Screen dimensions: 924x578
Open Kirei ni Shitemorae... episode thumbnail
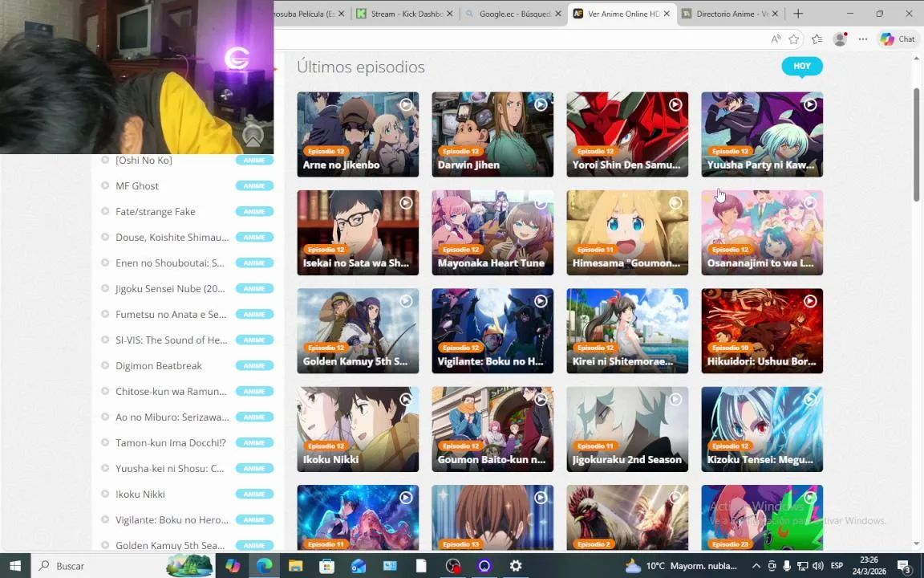click(x=627, y=331)
